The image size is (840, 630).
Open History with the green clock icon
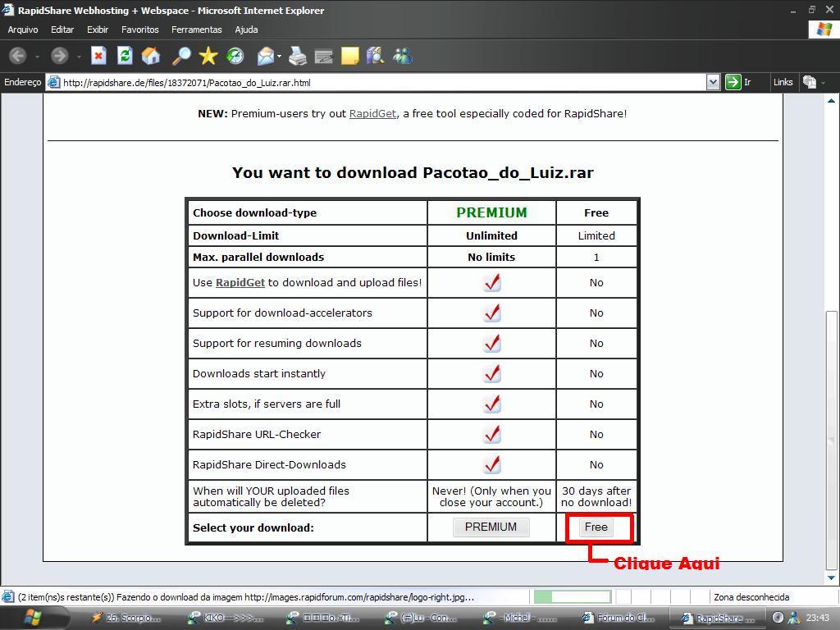235,56
